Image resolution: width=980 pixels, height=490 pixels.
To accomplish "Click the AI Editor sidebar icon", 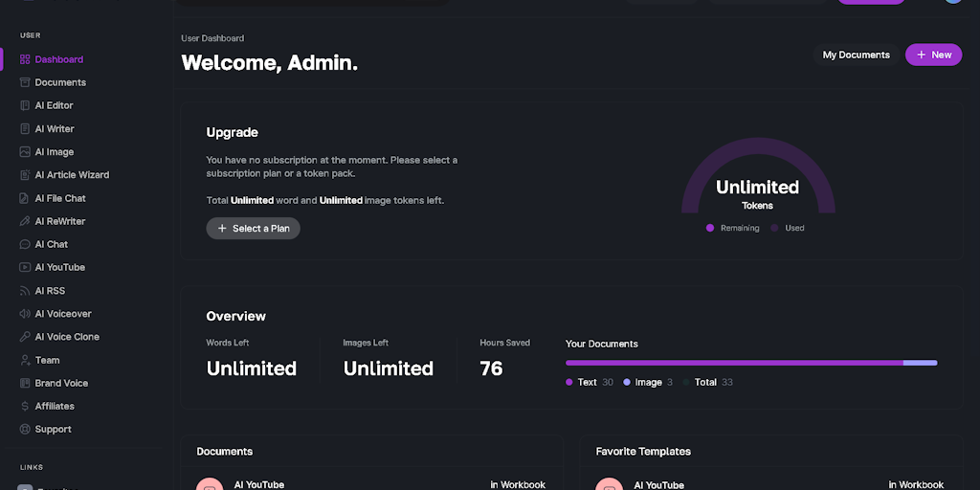I will pos(26,105).
